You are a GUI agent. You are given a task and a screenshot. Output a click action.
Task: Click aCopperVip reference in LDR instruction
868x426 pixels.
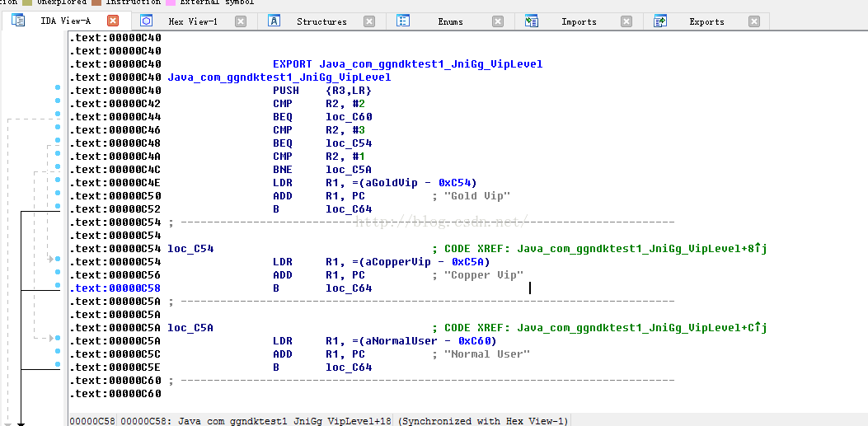[397, 262]
